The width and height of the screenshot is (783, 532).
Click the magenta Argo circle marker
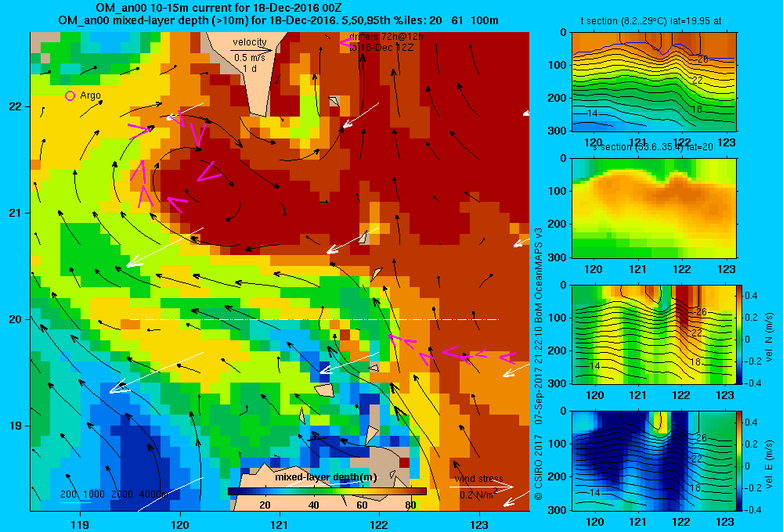point(70,95)
